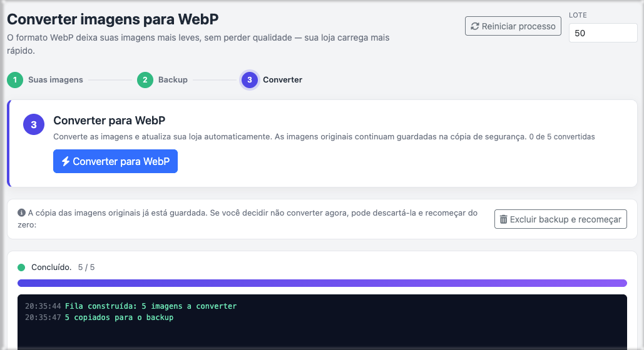The height and width of the screenshot is (350, 644).
Task: Click the LOTE label
Action: pos(578,15)
